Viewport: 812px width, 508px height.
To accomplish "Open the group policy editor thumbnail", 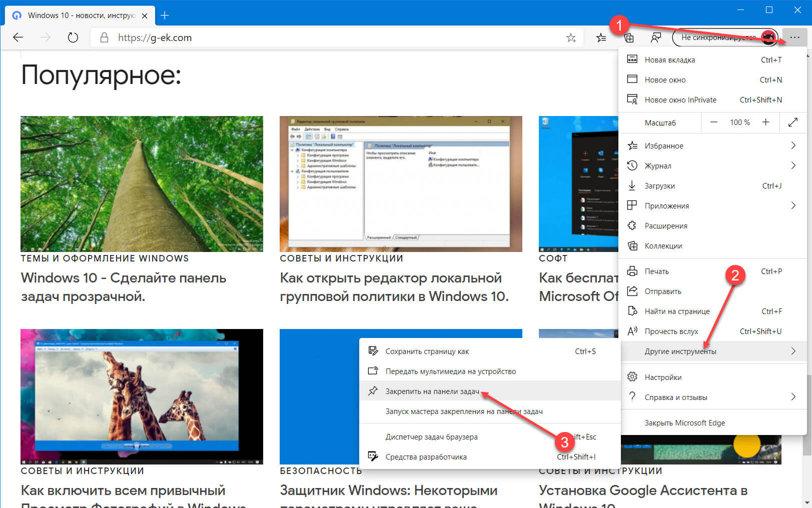I will (x=401, y=184).
